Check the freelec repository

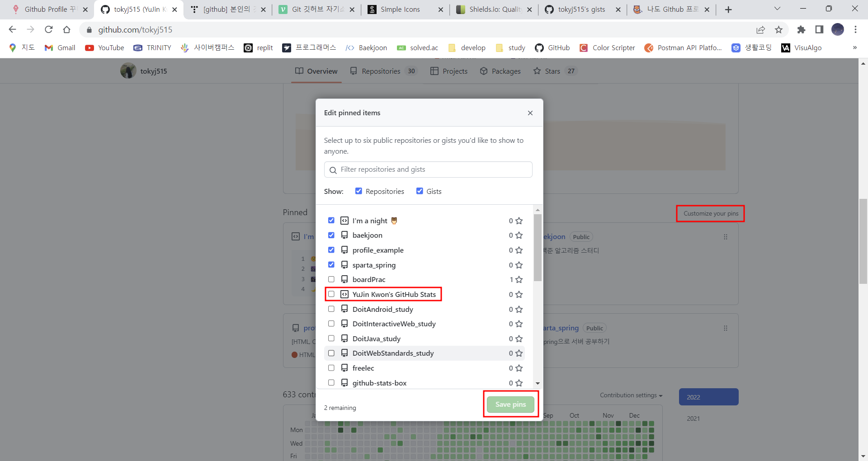click(x=331, y=368)
